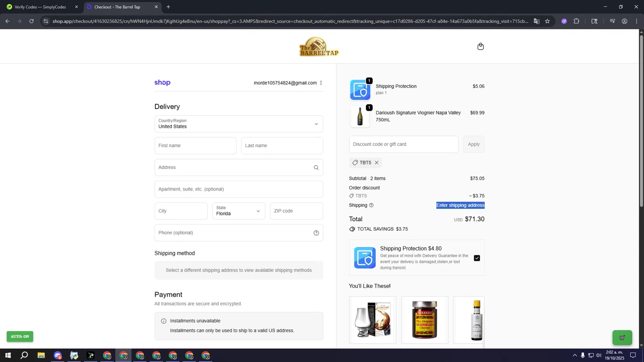Click the Shop logo

click(x=162, y=83)
